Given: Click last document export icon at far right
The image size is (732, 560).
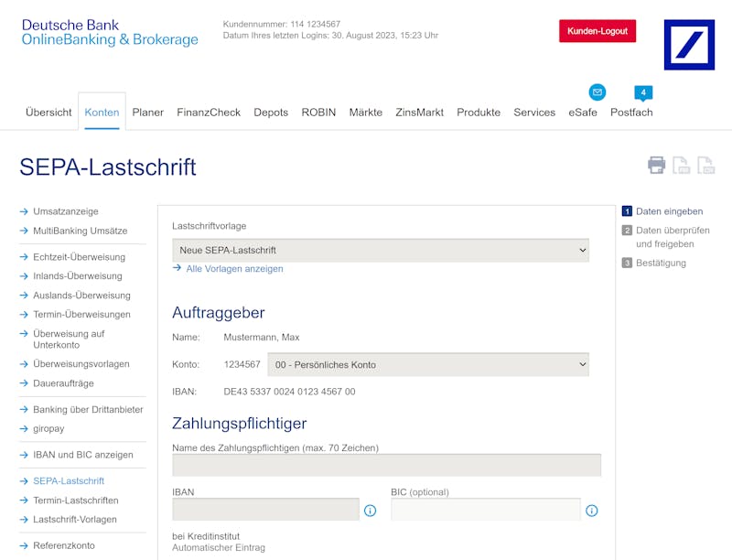Looking at the screenshot, I should click(705, 166).
